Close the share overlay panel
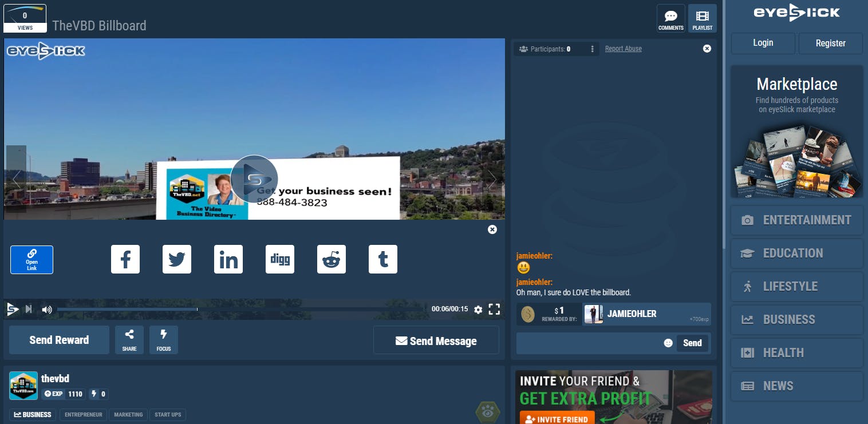The image size is (868, 424). click(492, 229)
